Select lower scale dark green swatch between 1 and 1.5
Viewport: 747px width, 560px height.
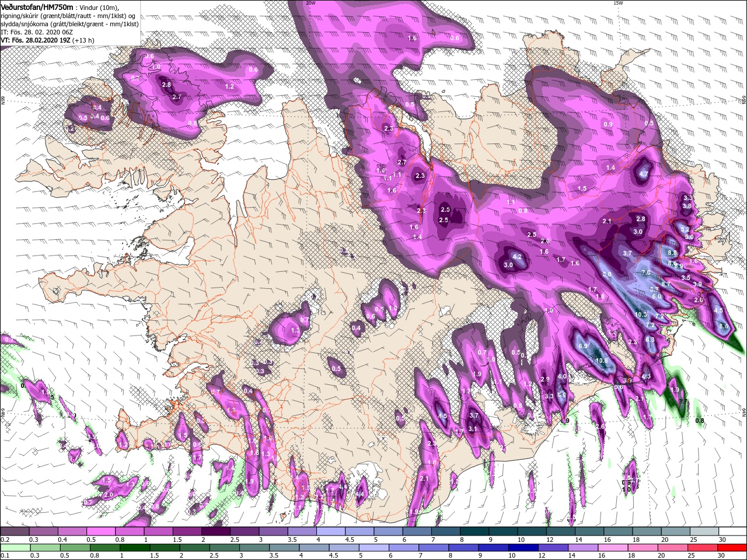point(134,548)
